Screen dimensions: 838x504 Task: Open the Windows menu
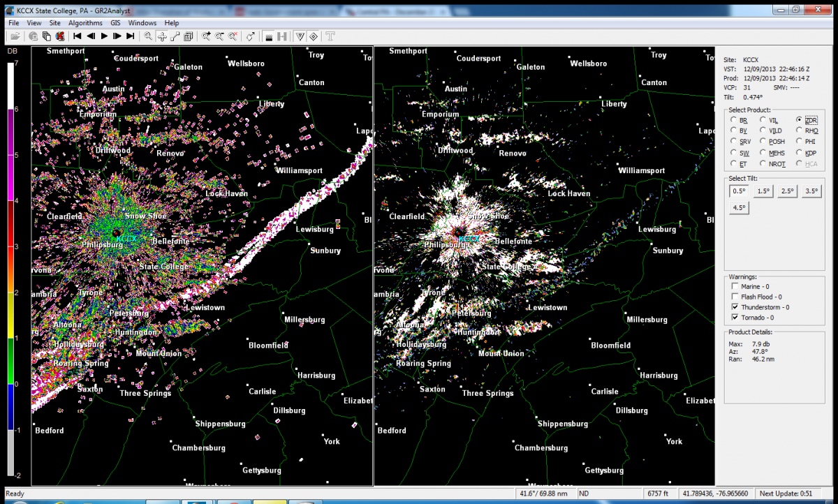142,23
